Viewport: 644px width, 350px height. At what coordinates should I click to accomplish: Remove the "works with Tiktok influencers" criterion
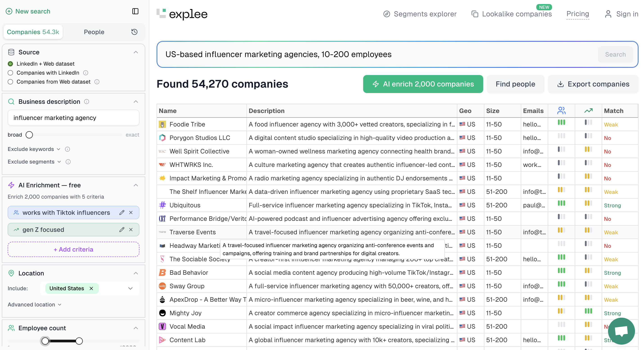click(131, 213)
